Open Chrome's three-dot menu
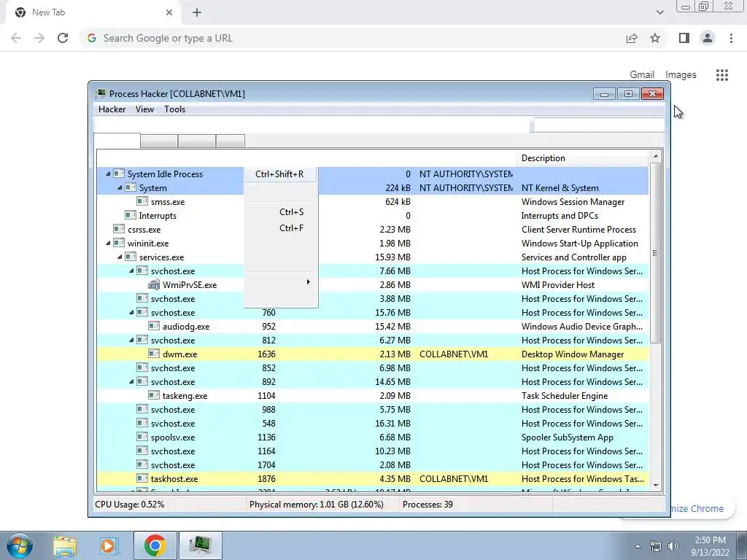 731,38
